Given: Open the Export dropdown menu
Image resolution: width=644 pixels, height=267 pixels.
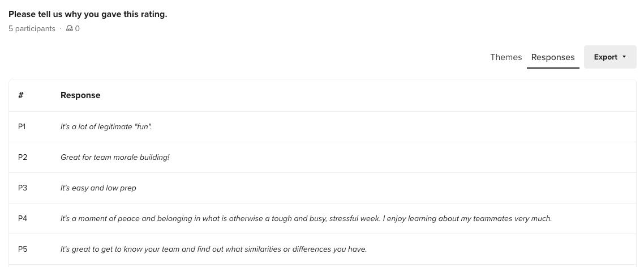Looking at the screenshot, I should pyautogui.click(x=606, y=57).
